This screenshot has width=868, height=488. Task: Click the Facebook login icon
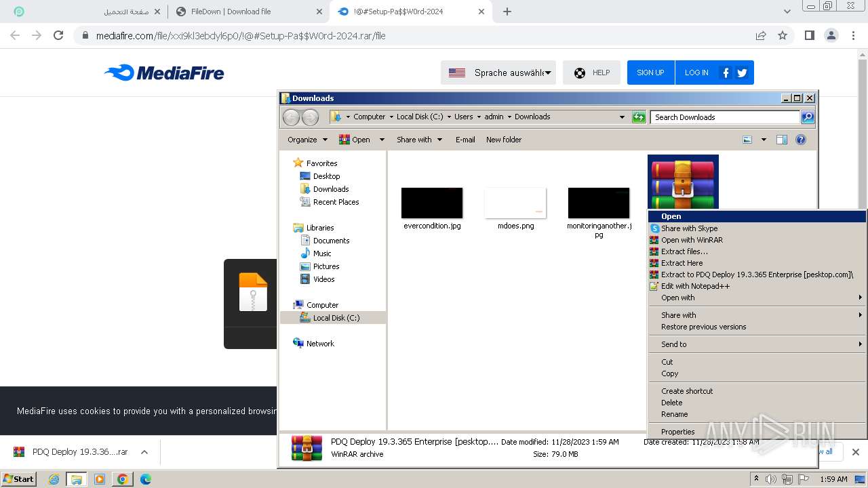pos(726,73)
